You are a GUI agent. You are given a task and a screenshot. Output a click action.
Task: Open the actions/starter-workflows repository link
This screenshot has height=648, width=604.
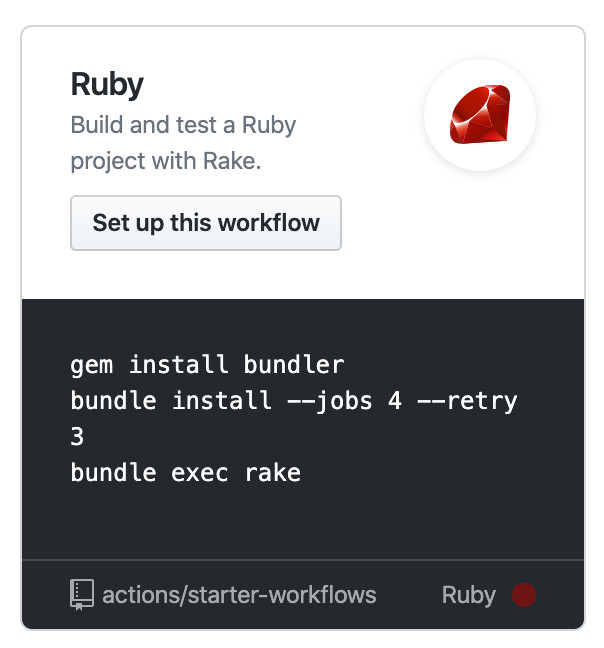click(x=239, y=595)
